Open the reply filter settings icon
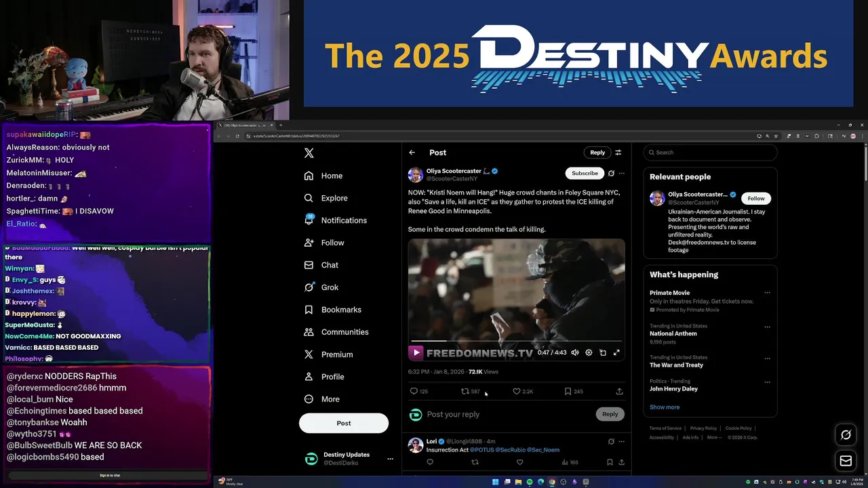This screenshot has height=488, width=868. coord(618,152)
